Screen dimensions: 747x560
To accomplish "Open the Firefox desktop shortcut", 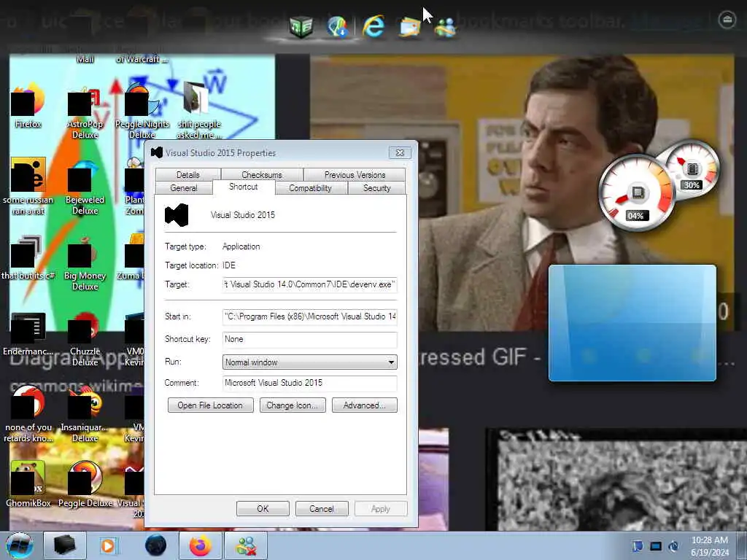I will (28, 106).
